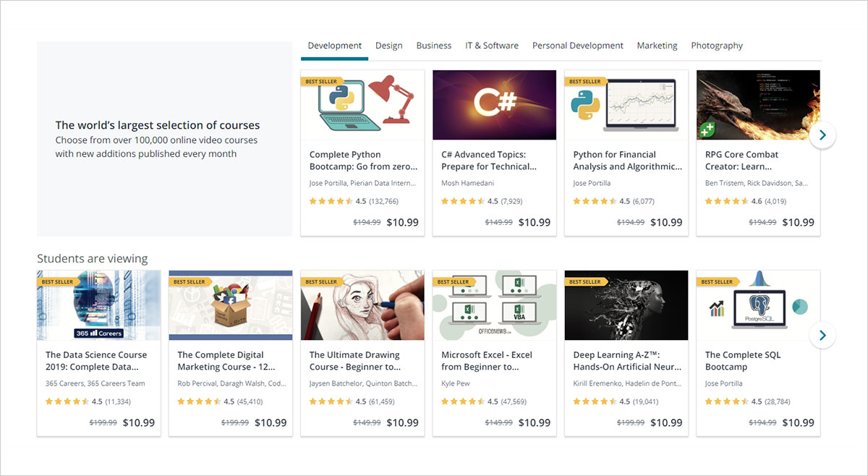The height and width of the screenshot is (476, 868).
Task: Open the Deep Learning A-Z thumbnail image
Action: pos(626,305)
